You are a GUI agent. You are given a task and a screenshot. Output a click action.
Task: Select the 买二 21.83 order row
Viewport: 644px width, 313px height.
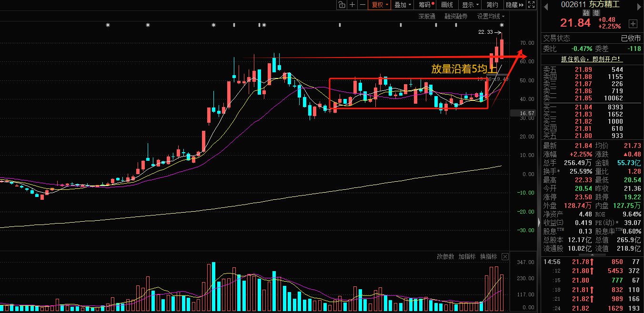(x=592, y=115)
